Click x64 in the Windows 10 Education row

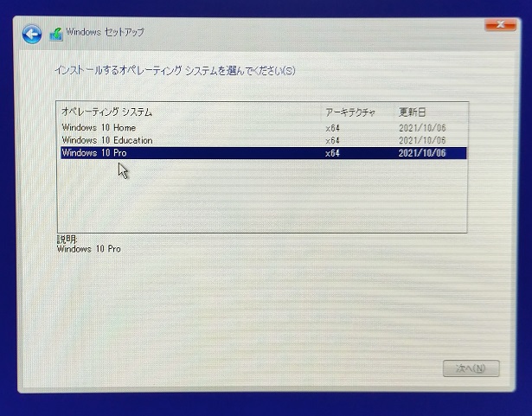click(332, 140)
